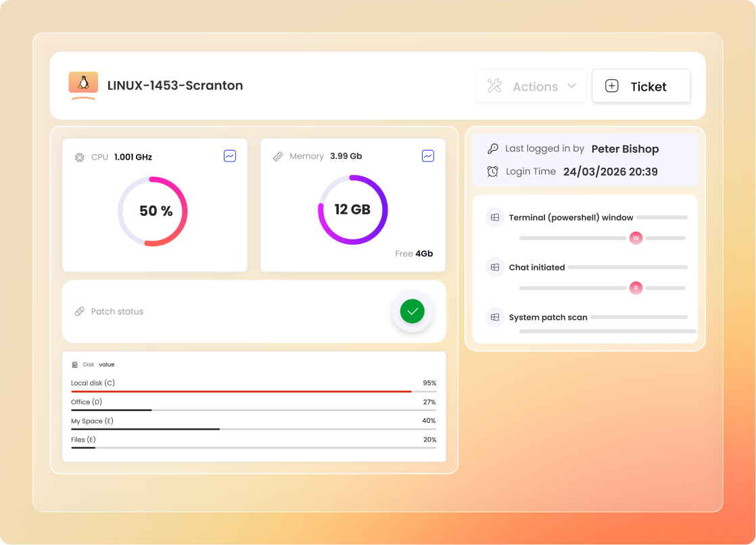Create a new Ticket
756x545 pixels.
(x=640, y=86)
